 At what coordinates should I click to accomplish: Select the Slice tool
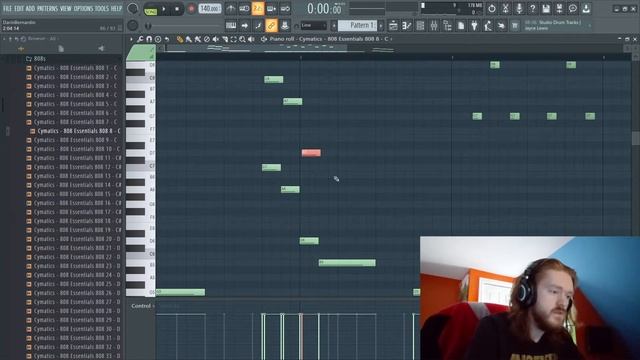(224, 39)
